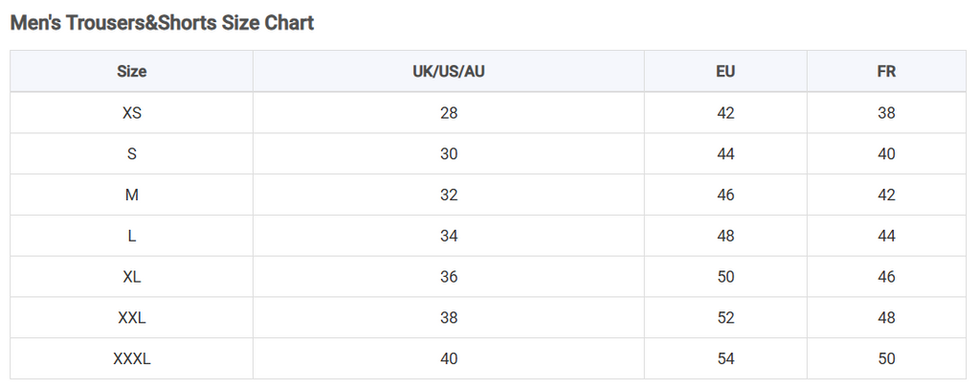Select FR value 38 in XS row
Viewport: 980px width, 390px height.
tap(886, 113)
